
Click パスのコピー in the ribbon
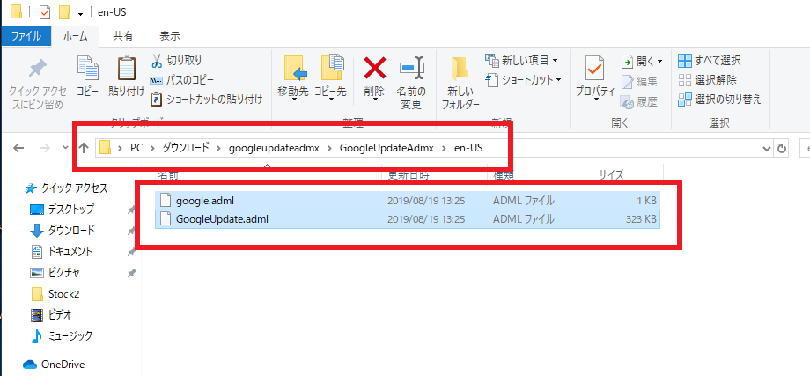[182, 80]
